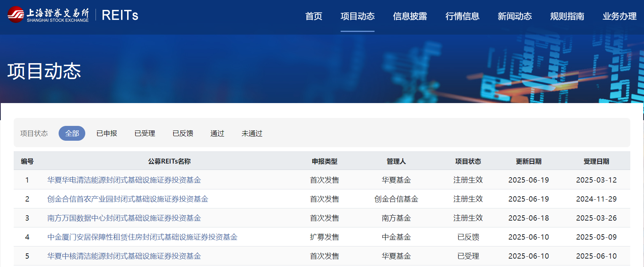This screenshot has height=267, width=644.
Task: Select the 全部 status filter
Action: [72, 133]
